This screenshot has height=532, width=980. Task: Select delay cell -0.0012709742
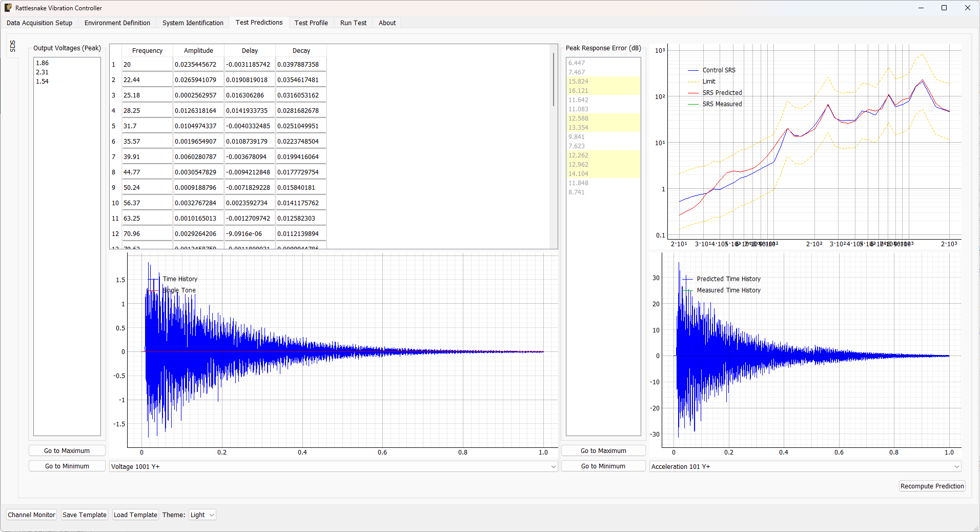(x=250, y=218)
